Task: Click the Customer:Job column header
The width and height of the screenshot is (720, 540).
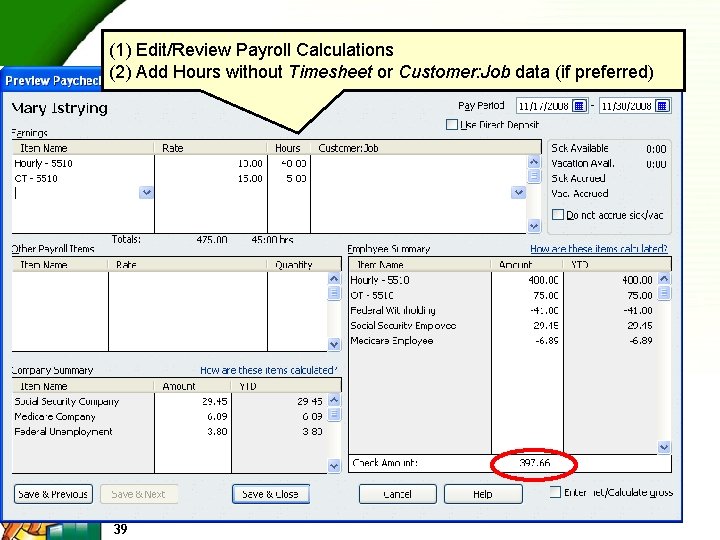Action: pos(426,148)
